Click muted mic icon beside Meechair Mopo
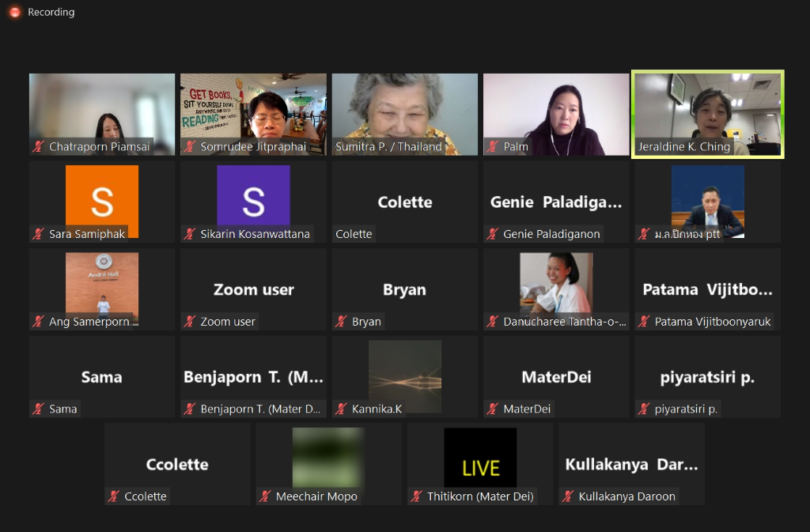The image size is (810, 532). point(265,496)
